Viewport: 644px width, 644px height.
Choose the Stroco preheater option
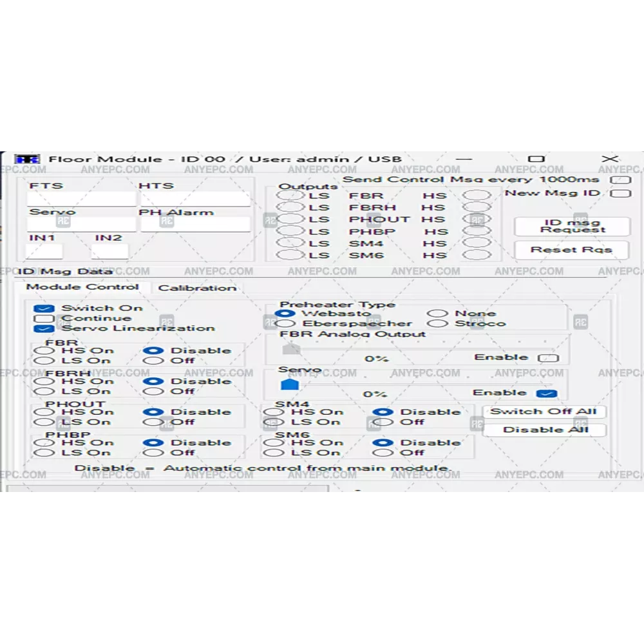pyautogui.click(x=438, y=324)
